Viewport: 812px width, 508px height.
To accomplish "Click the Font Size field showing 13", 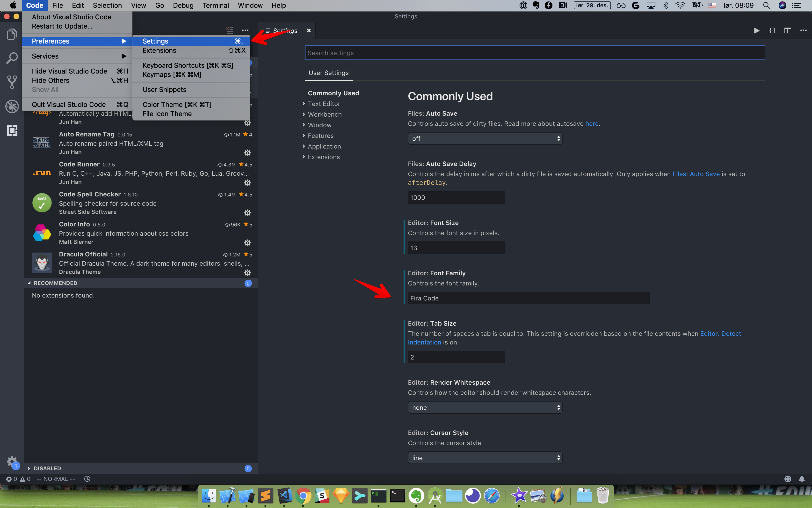I will 456,248.
